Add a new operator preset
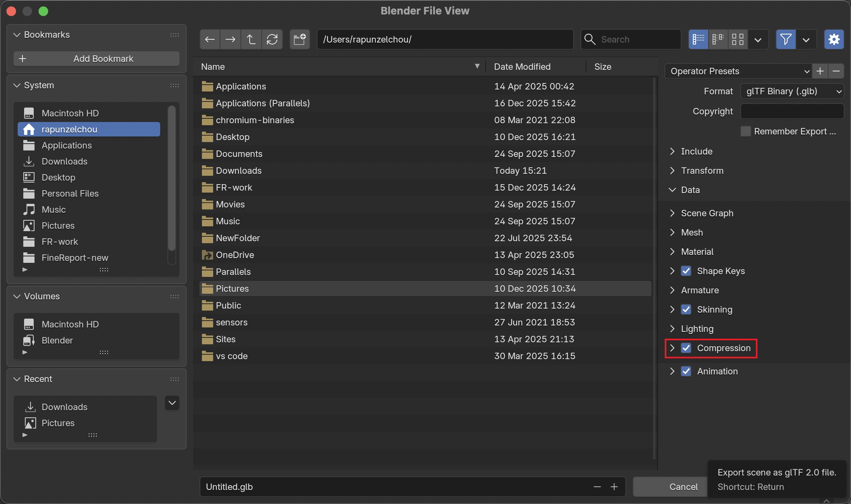Image resolution: width=851 pixels, height=504 pixels. [820, 71]
